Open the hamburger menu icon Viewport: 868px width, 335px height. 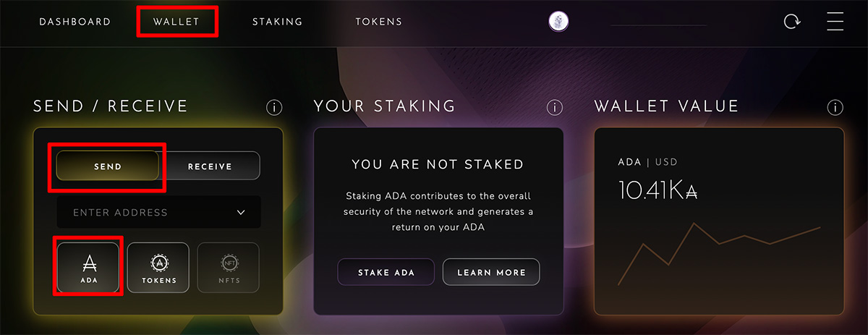pyautogui.click(x=835, y=22)
